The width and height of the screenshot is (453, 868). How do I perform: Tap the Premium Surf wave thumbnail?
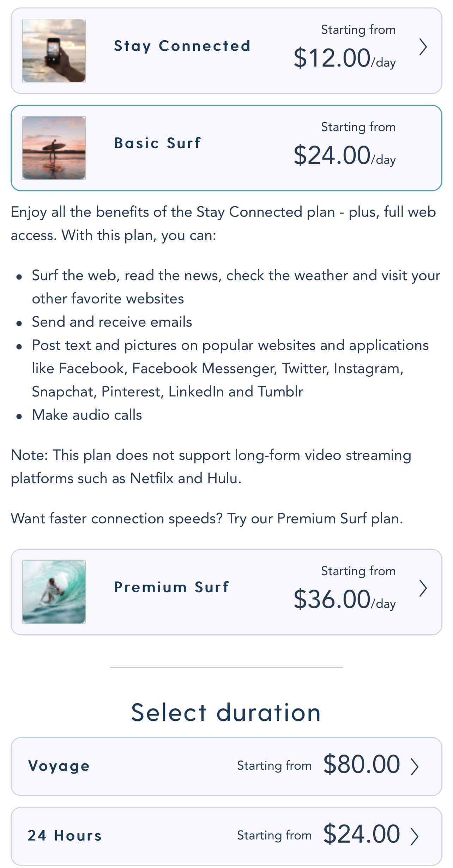pos(54,592)
